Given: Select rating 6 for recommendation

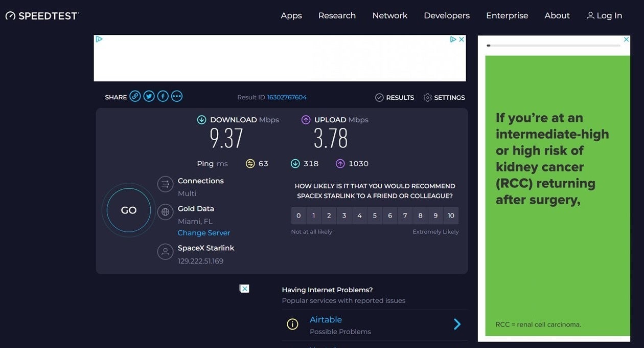Looking at the screenshot, I should [x=390, y=215].
